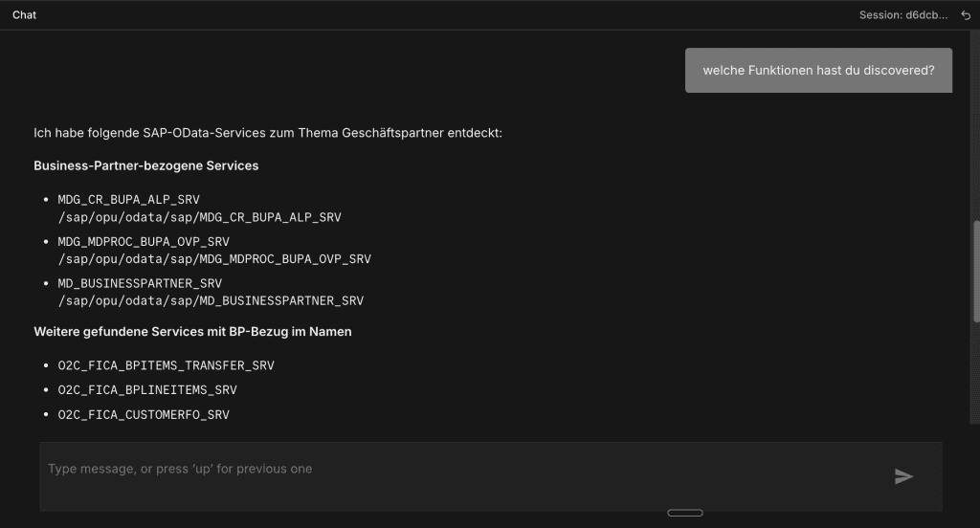The height and width of the screenshot is (528, 980).
Task: Click the user message bubble 'welche Funktionen hast du discovered?'
Action: coord(819,71)
